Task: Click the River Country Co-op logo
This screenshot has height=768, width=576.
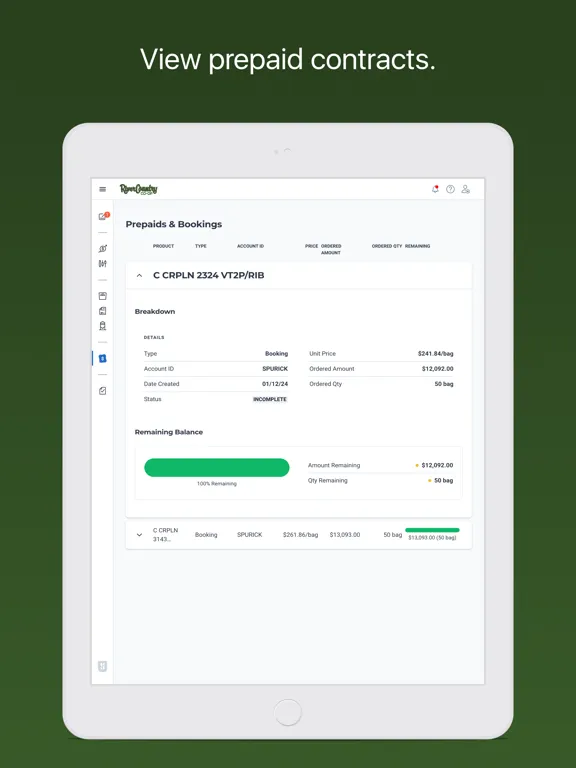Action: 139,190
